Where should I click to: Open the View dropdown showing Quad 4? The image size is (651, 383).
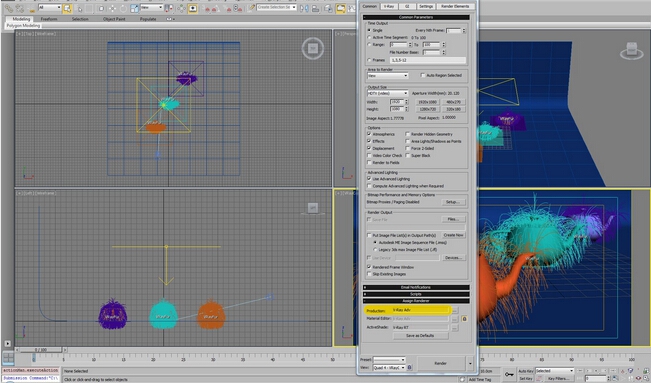389,368
